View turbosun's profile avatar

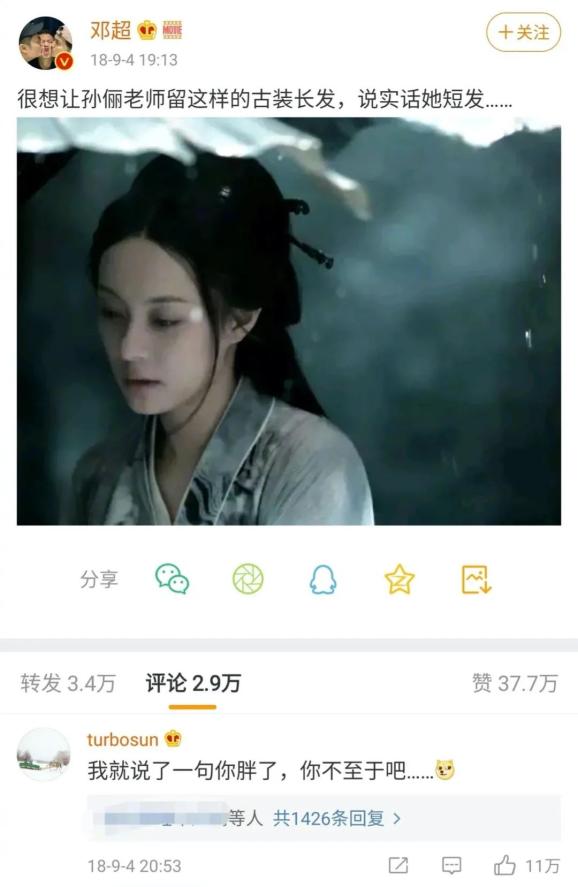pyautogui.click(x=44, y=755)
